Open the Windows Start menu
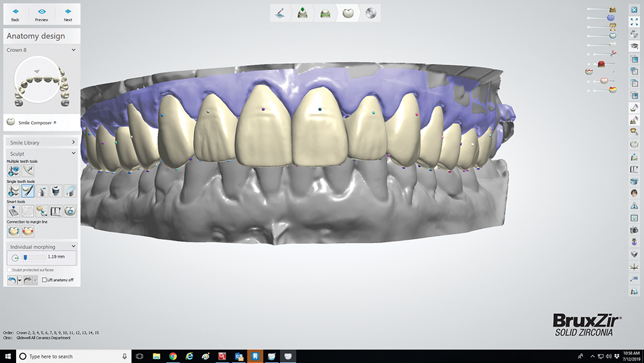 [x=8, y=357]
